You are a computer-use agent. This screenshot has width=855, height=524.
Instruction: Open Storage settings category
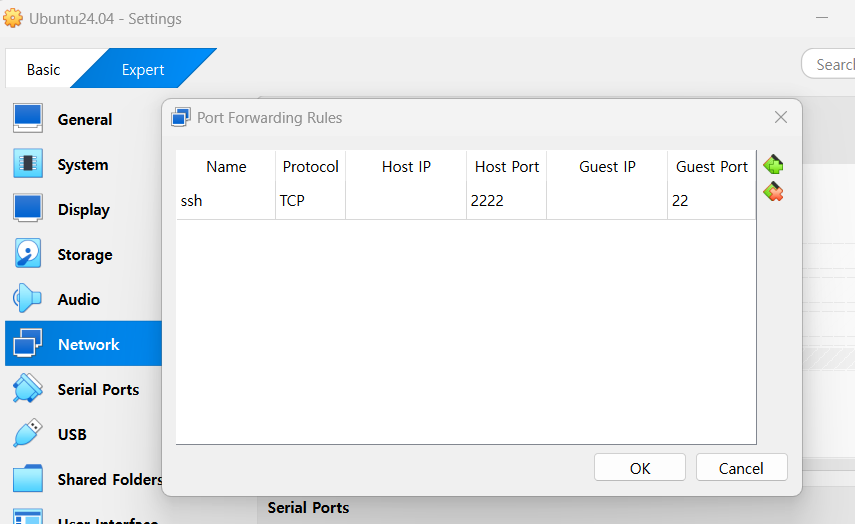pos(83,254)
